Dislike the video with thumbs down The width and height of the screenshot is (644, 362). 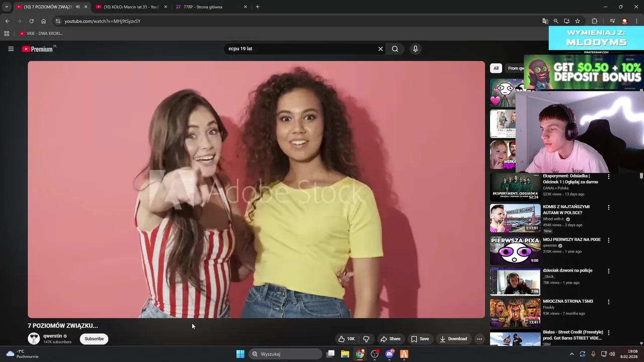click(366, 339)
